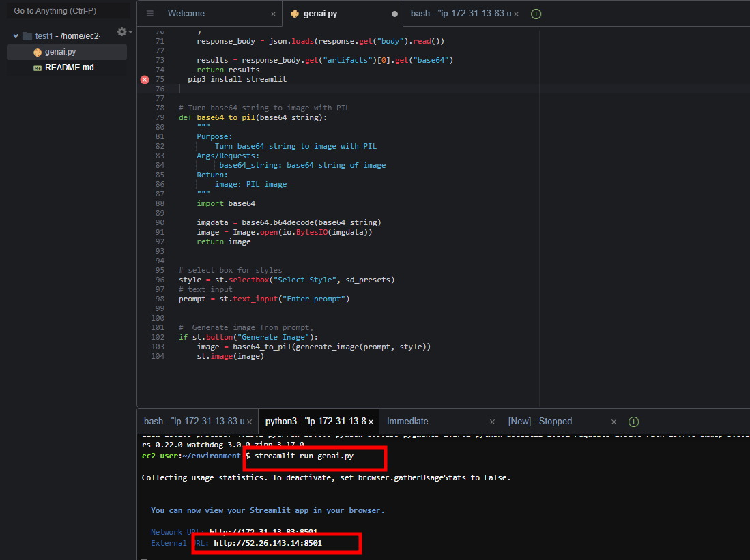This screenshot has width=750, height=560.
Task: Click the st.selectbox 'Select Style' line
Action: pos(287,280)
